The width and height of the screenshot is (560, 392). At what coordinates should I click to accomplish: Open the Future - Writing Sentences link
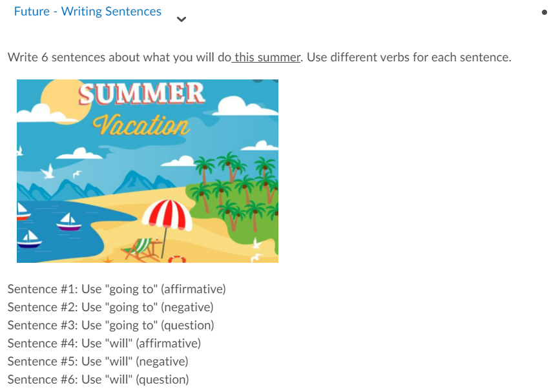87,11
